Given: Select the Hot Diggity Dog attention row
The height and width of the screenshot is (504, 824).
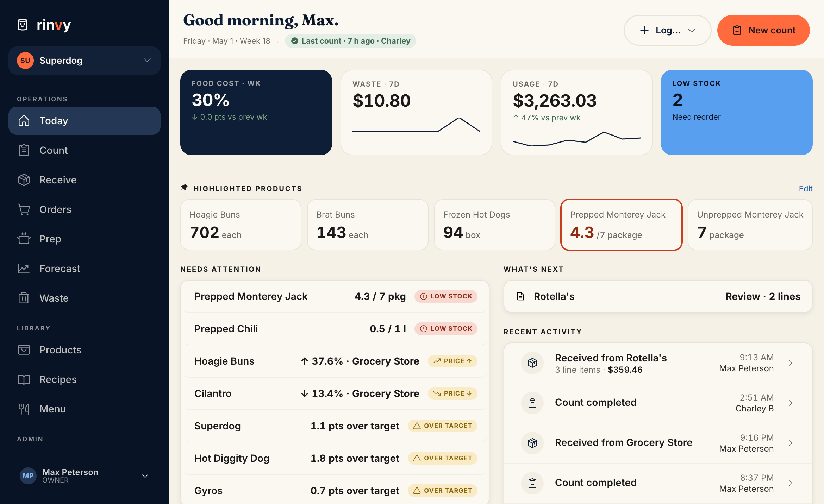Looking at the screenshot, I should (x=335, y=458).
